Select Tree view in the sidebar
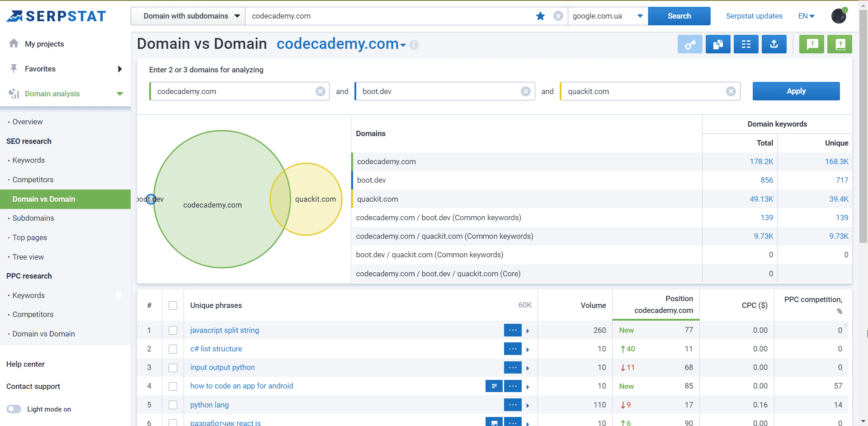Image resolution: width=868 pixels, height=426 pixels. (28, 257)
